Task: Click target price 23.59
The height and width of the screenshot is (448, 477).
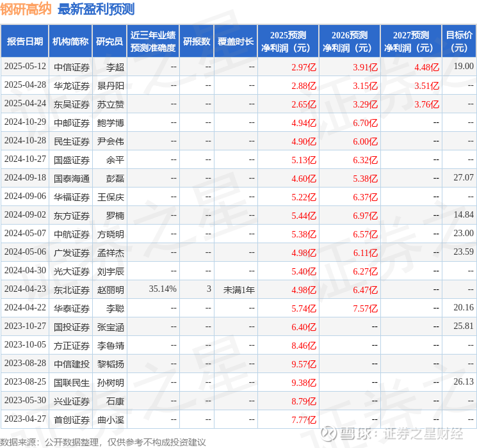Action: pos(464,252)
